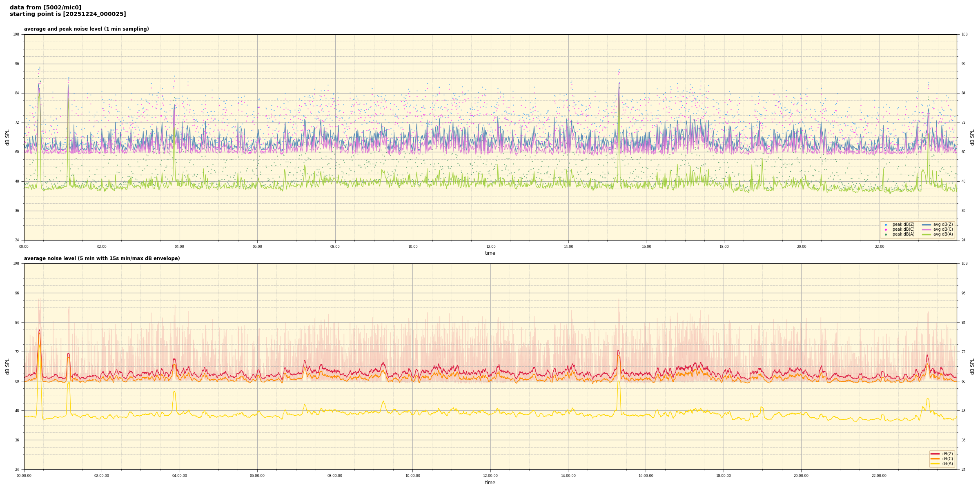The height and width of the screenshot is (490, 980).
Task: Click the blue peak dB(Z) legend dot
Action: tap(886, 225)
